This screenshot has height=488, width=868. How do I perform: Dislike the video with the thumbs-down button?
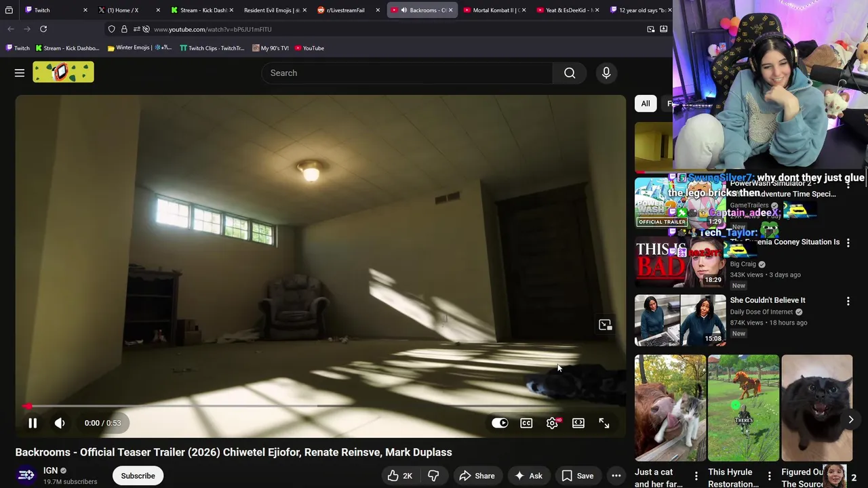[433, 476]
